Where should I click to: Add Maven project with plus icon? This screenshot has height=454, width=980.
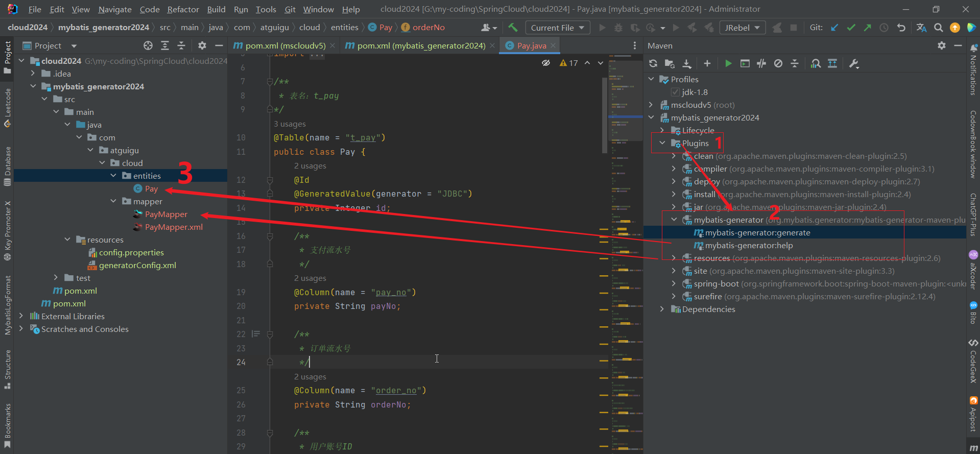707,63
